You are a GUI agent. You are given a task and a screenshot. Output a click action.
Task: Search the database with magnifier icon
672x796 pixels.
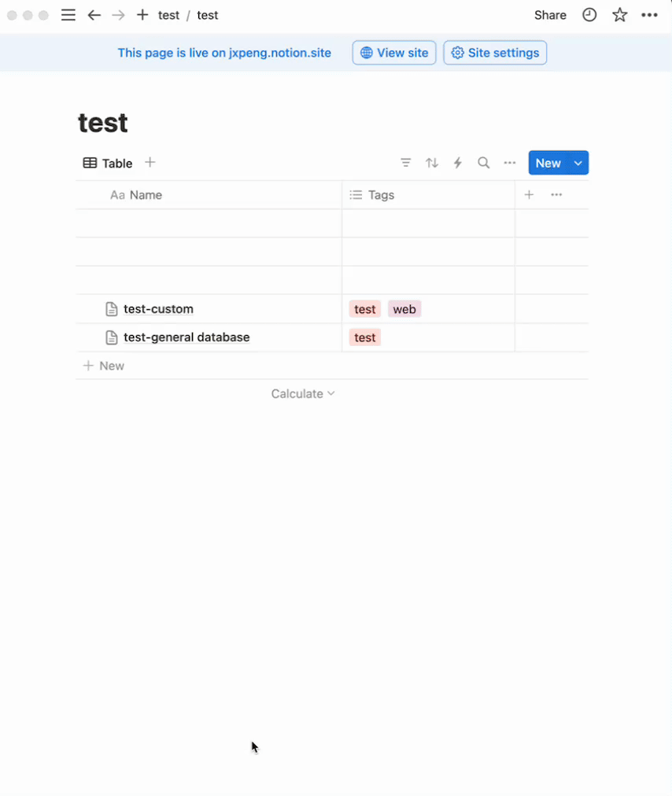(484, 163)
